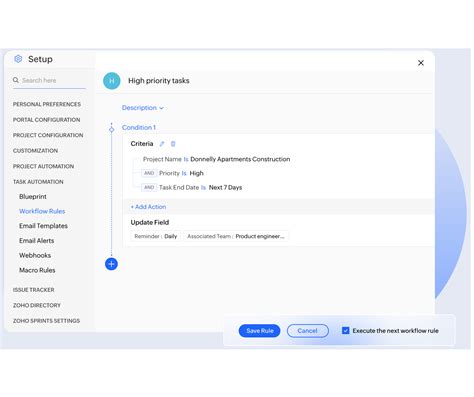The height and width of the screenshot is (397, 474).
Task: Click Task End Date Next 7 Days criterion
Action: [200, 187]
